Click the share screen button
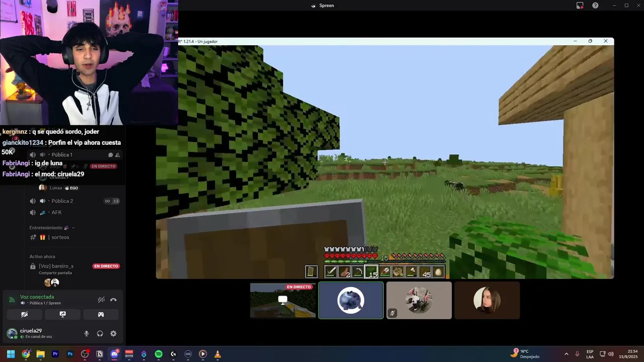This screenshot has height=362, width=644. point(62,314)
